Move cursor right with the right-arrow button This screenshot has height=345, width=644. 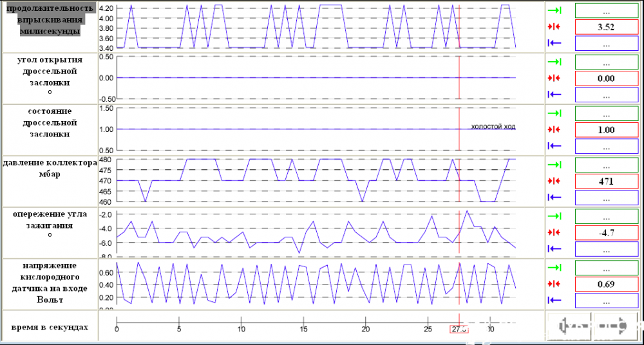click(x=616, y=326)
